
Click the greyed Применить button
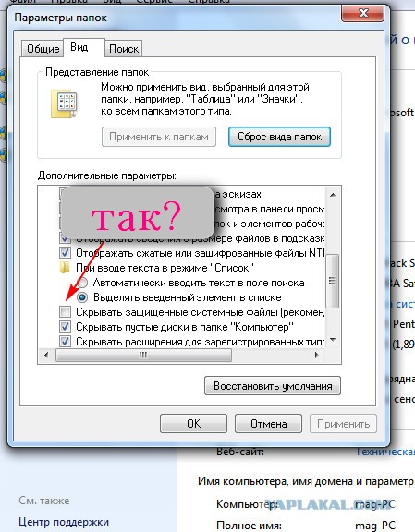pos(343,424)
